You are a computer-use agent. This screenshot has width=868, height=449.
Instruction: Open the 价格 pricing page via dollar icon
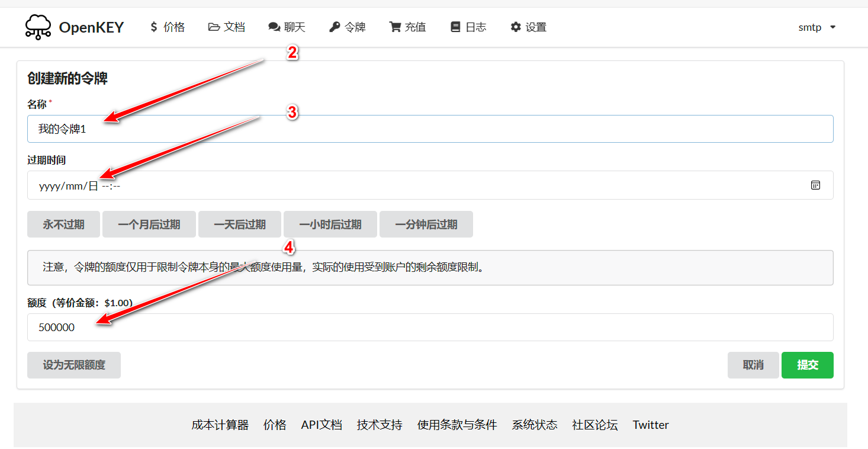point(154,27)
